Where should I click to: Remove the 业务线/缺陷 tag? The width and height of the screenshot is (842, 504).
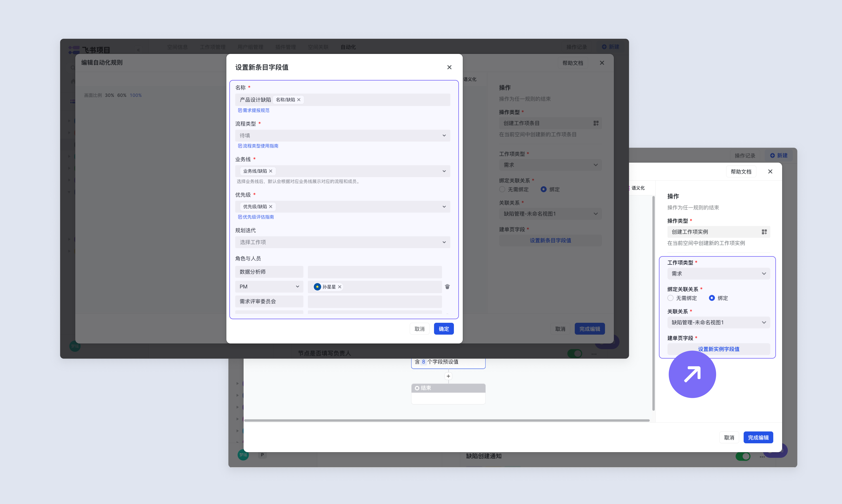tap(270, 171)
